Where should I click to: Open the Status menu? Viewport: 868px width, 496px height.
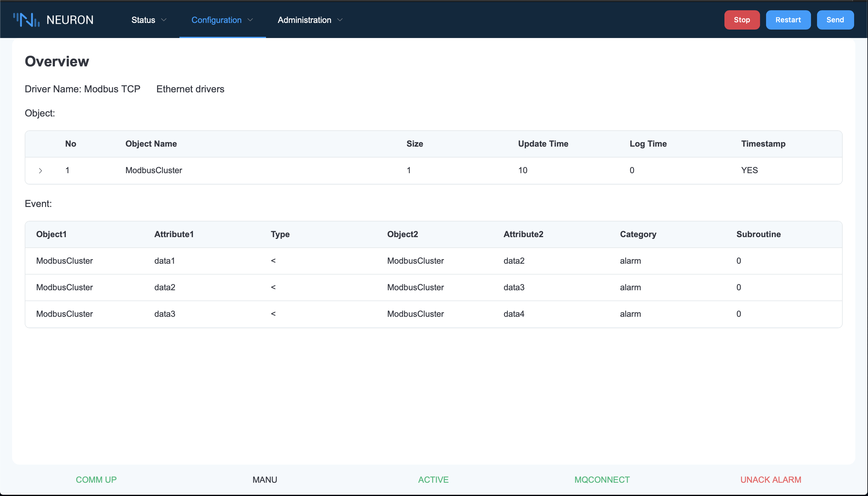point(149,20)
